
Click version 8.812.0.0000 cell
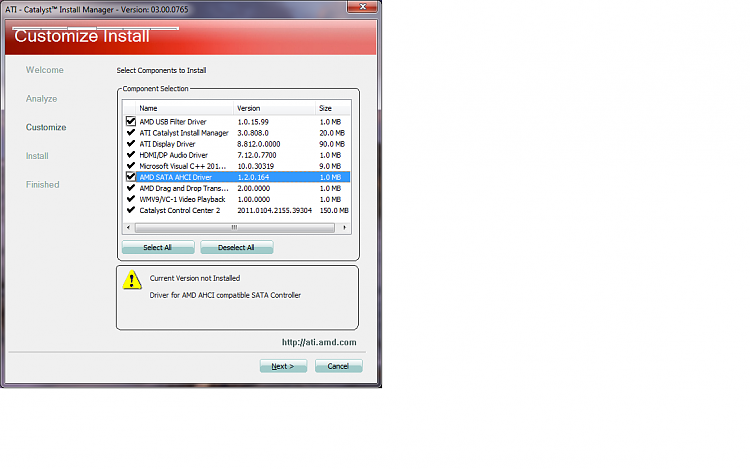click(259, 144)
